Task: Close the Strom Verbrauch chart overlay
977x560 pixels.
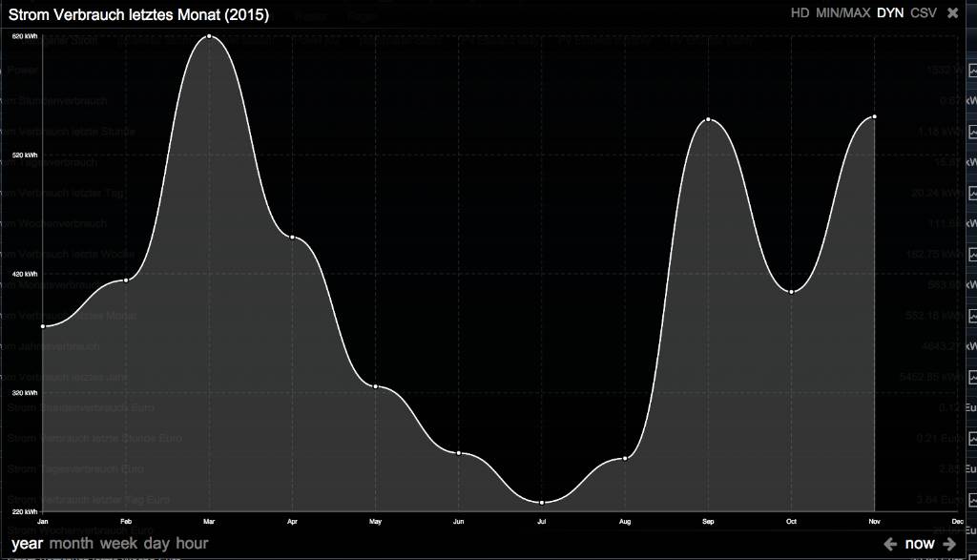Action: click(x=952, y=13)
